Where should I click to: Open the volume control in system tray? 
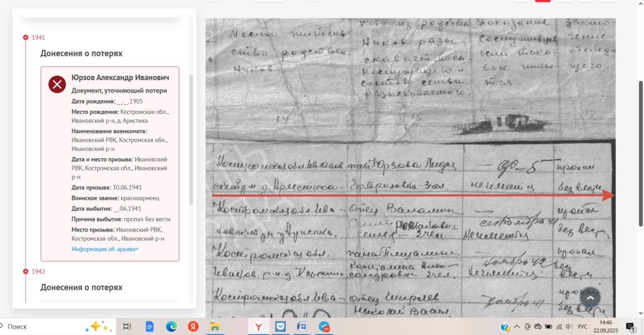click(x=569, y=327)
